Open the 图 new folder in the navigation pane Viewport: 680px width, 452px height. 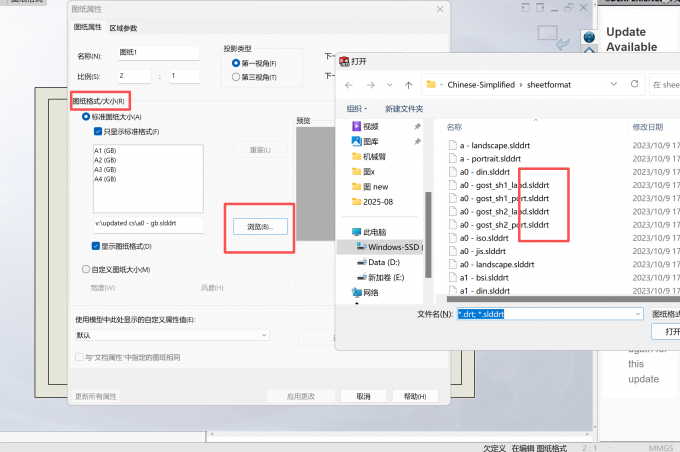(x=376, y=187)
